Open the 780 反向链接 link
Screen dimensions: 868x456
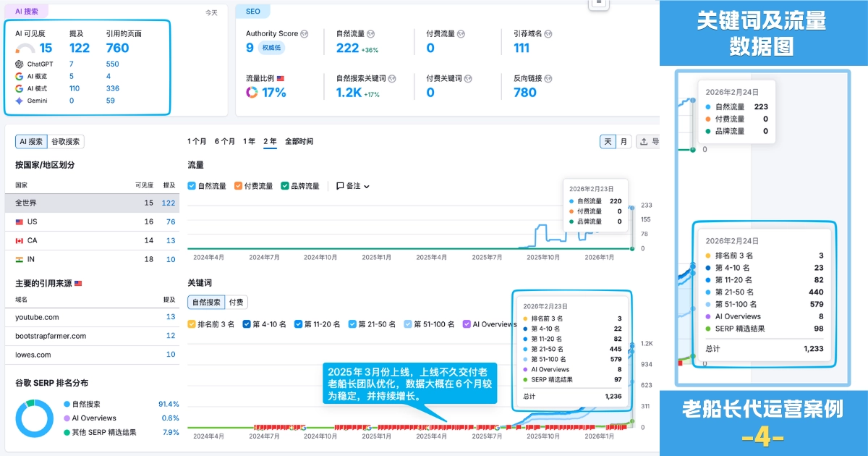click(524, 93)
